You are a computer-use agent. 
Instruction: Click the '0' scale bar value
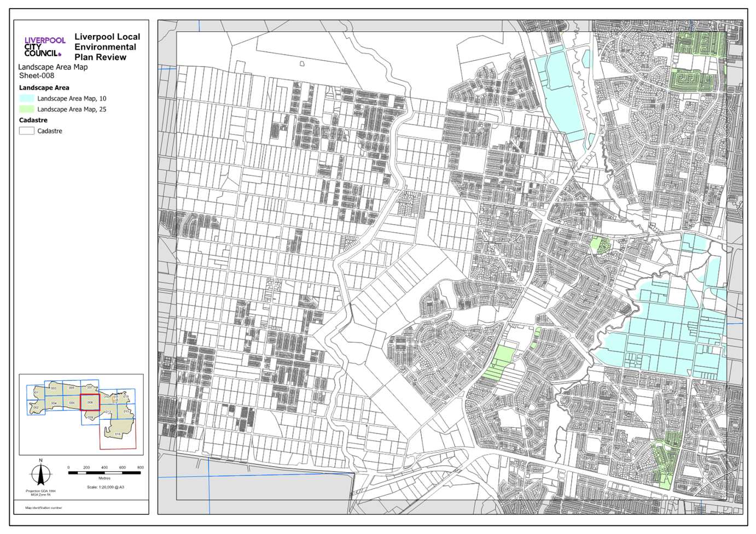68,468
